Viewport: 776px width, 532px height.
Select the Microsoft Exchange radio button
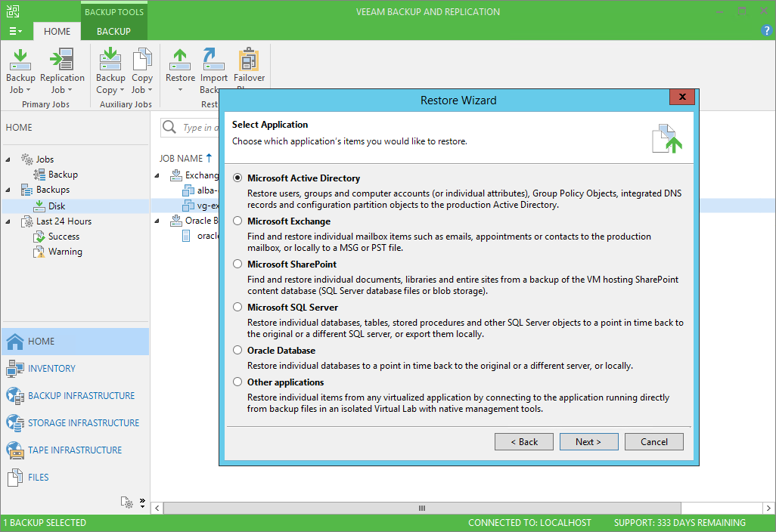point(237,221)
